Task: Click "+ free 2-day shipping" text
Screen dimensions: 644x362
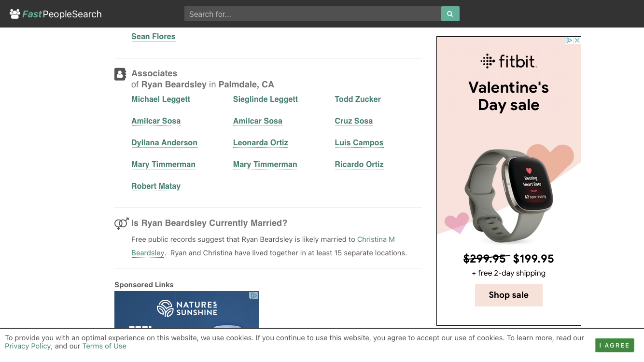Action: tap(509, 273)
